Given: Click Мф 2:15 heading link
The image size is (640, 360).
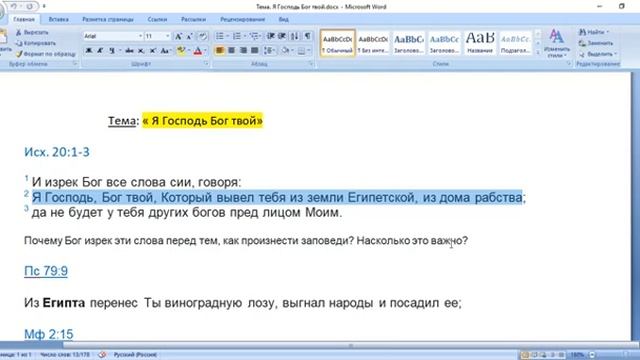Looking at the screenshot, I should 49,334.
